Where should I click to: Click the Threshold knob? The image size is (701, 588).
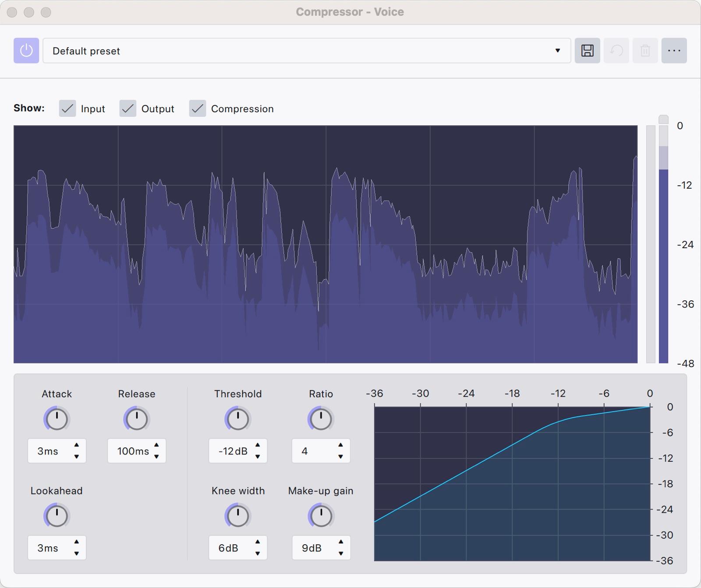pyautogui.click(x=237, y=419)
